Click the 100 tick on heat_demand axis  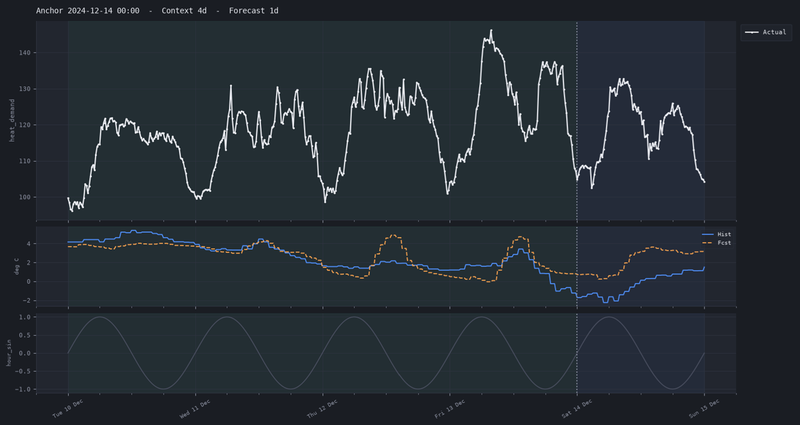tap(26, 197)
